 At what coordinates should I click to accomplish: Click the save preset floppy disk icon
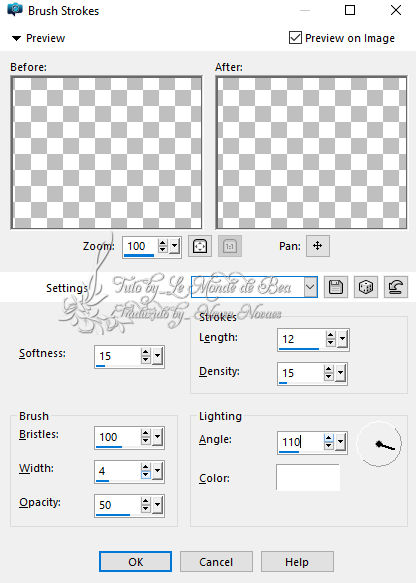pyautogui.click(x=336, y=287)
